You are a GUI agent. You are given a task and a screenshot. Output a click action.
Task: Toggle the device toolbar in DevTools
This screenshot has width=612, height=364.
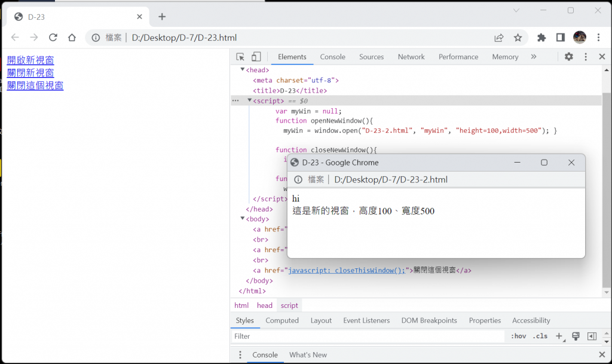256,57
